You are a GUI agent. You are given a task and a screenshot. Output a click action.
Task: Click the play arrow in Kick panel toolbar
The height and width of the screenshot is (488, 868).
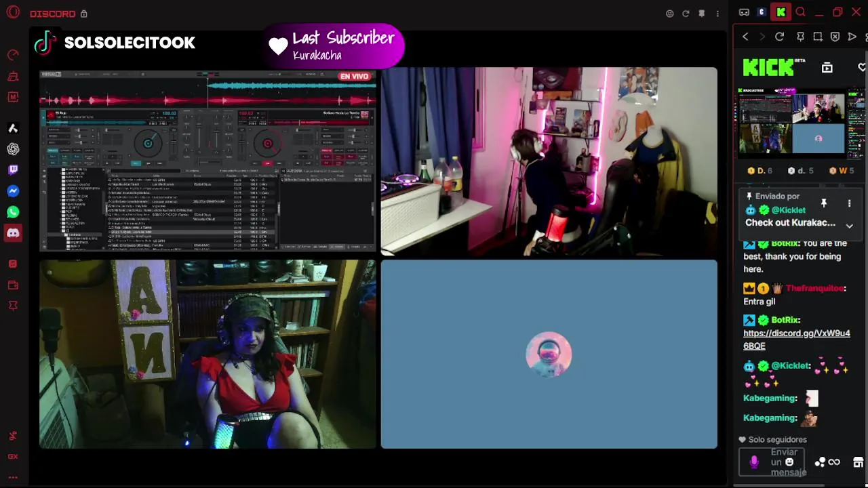(852, 37)
